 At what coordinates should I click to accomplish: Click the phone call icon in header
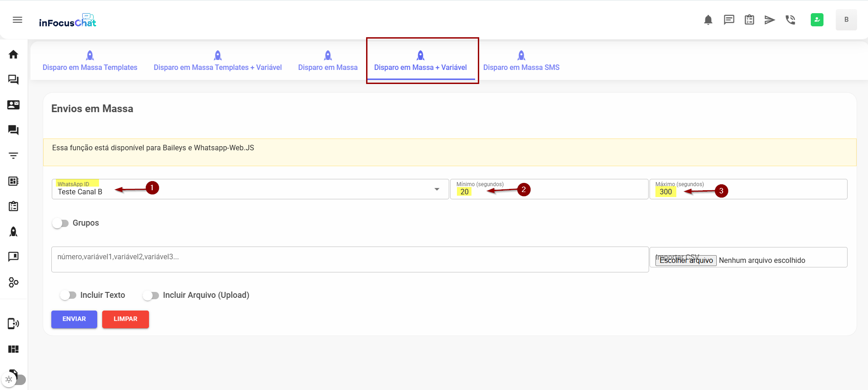[790, 20]
